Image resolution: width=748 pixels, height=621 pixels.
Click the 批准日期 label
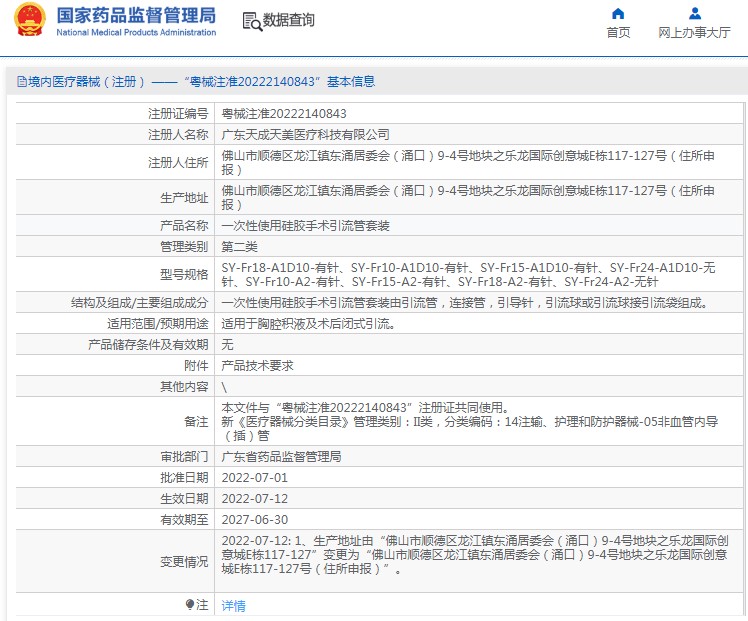click(x=184, y=478)
